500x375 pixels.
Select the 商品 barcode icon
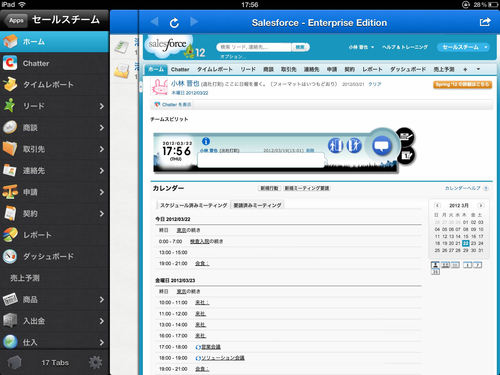click(10, 299)
